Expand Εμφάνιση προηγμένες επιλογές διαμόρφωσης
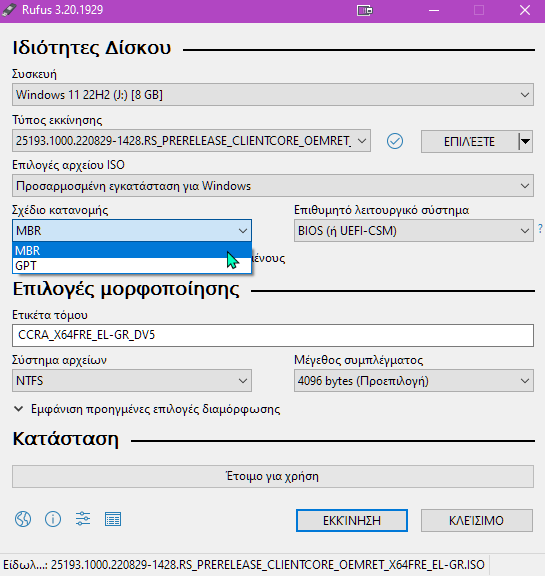 coord(147,409)
